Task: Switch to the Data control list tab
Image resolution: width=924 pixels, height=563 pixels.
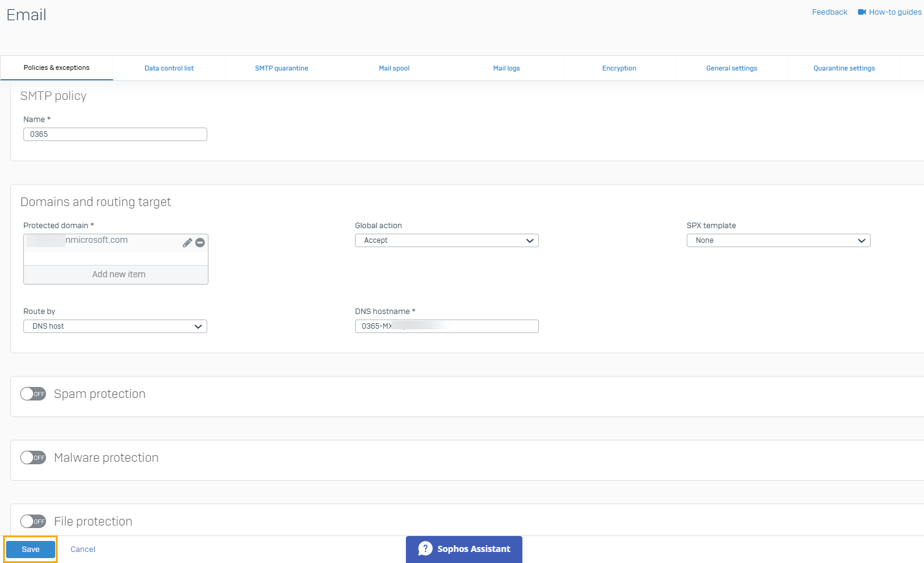Action: (x=169, y=68)
